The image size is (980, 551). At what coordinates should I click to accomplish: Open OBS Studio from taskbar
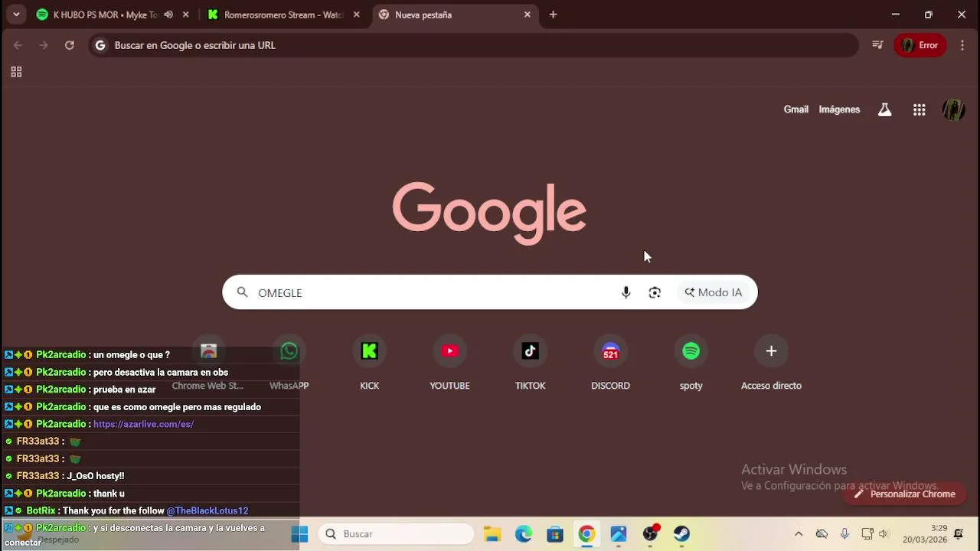pos(650,533)
